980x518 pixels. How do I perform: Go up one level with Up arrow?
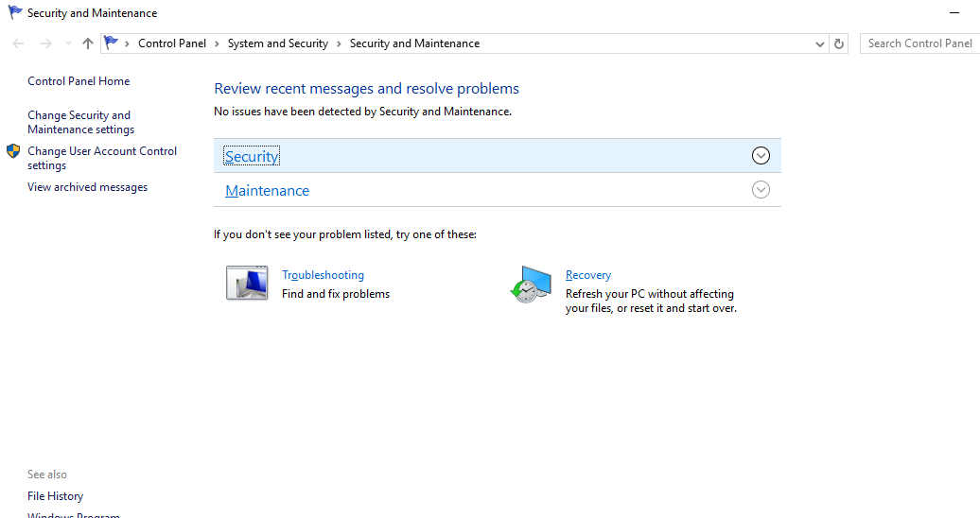[88, 43]
